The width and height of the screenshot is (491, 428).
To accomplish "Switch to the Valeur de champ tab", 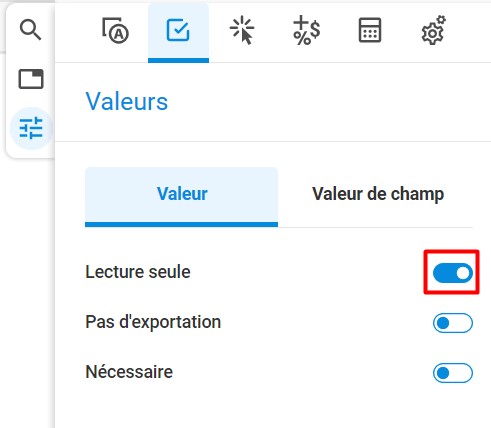I will tap(378, 197).
